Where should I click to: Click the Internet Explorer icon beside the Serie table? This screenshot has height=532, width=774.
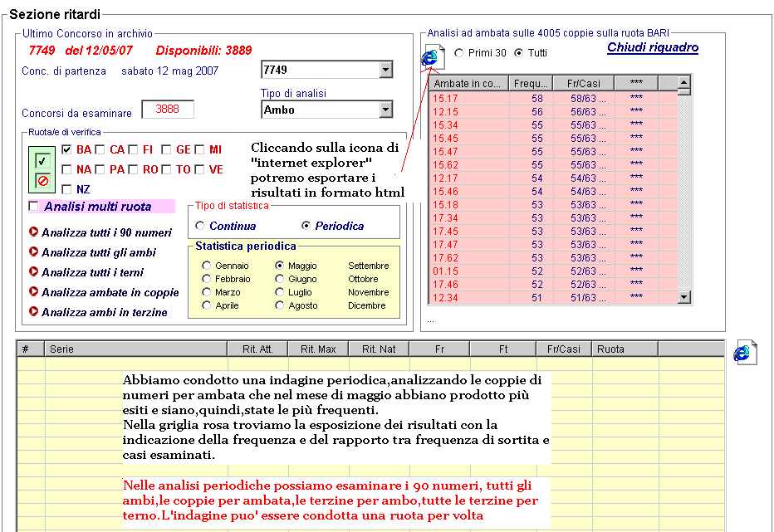745,353
